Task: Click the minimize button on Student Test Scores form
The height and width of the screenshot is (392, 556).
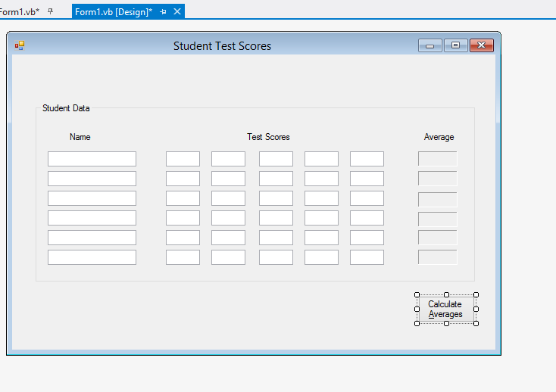Action: [x=430, y=45]
